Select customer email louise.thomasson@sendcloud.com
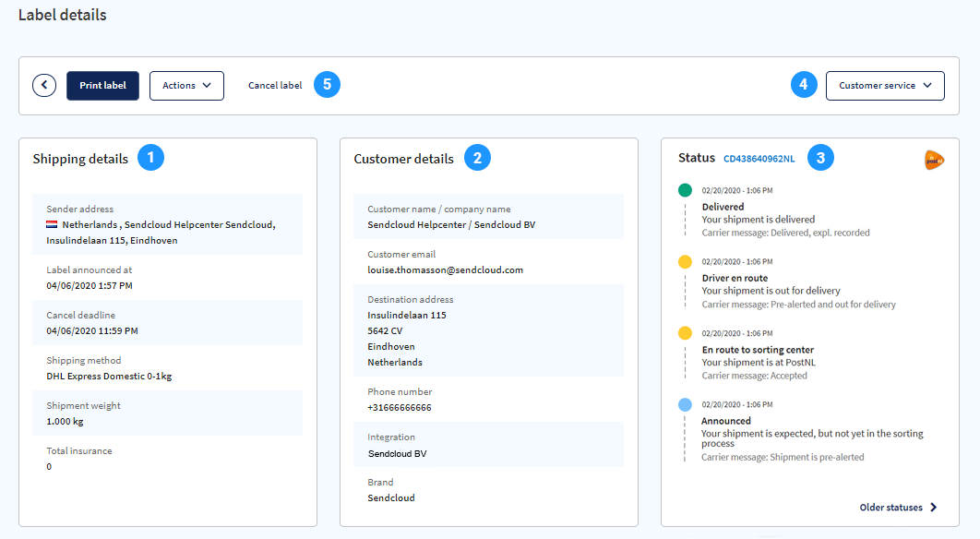The height and width of the screenshot is (539, 980). click(x=445, y=270)
